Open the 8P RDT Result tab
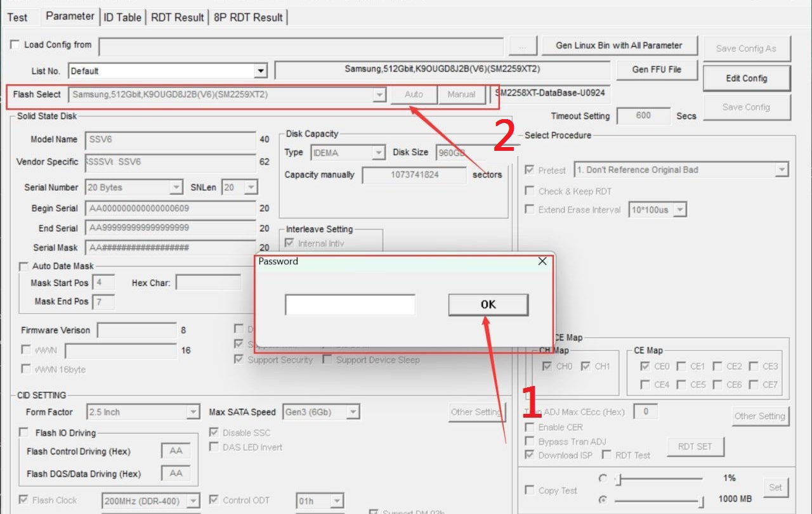812x514 pixels. pyautogui.click(x=249, y=17)
